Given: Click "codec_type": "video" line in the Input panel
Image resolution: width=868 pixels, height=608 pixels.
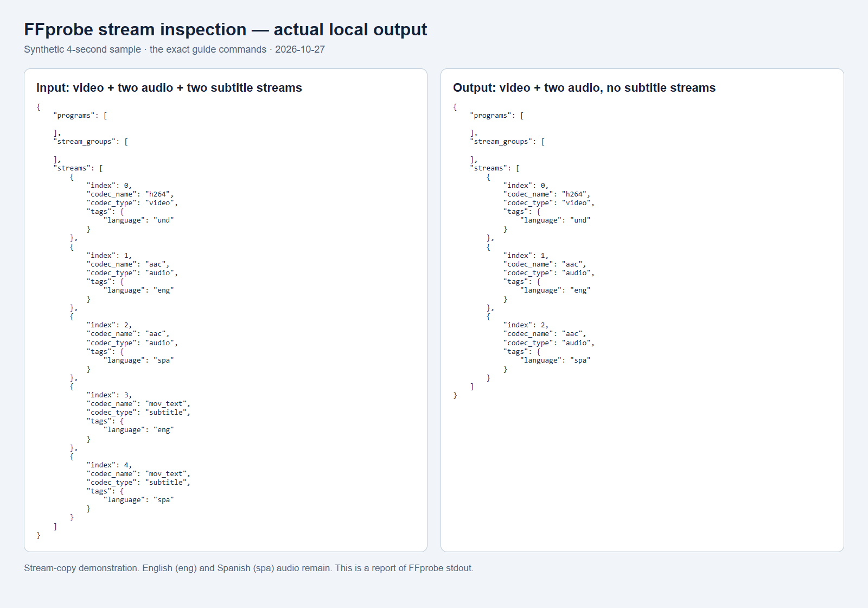Looking at the screenshot, I should [132, 203].
